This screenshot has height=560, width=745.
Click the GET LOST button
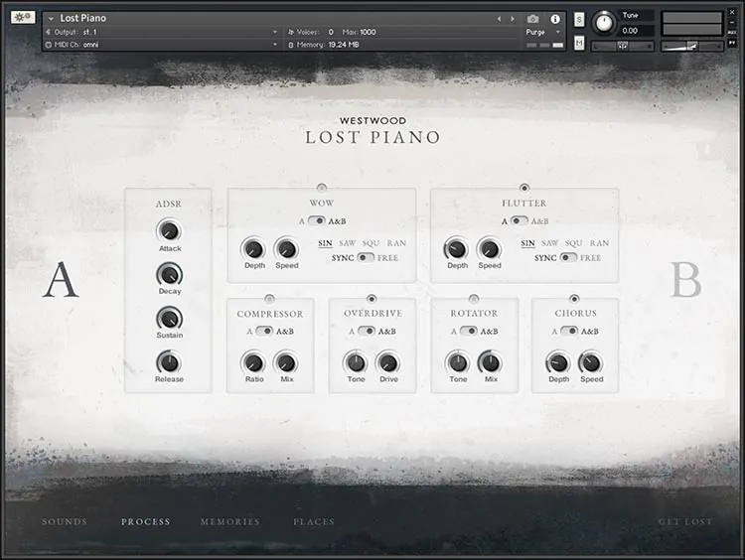[685, 521]
